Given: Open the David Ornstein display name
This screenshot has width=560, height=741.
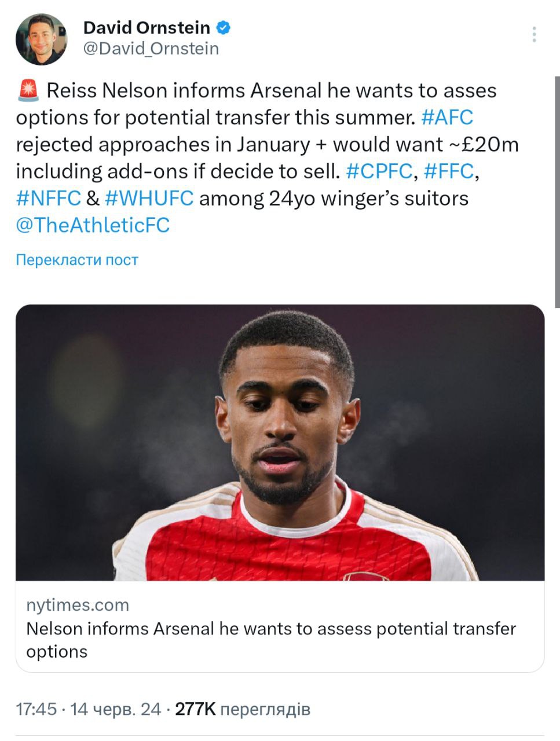Looking at the screenshot, I should [147, 27].
